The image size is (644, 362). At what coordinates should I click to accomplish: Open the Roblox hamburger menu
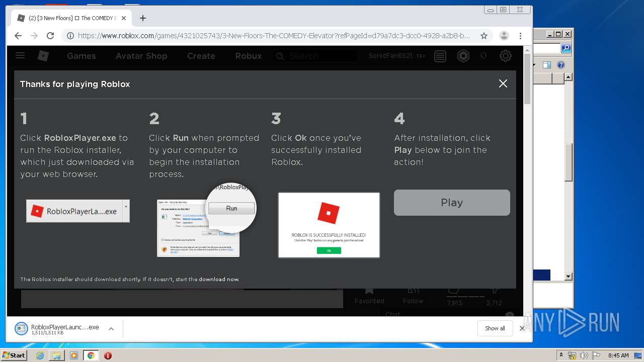coord(20,56)
